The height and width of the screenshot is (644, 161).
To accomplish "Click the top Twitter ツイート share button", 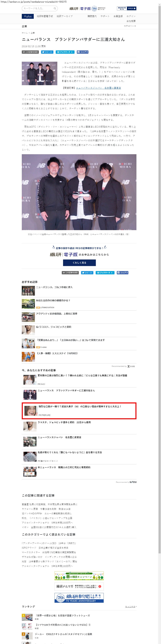I will (x=47, y=52).
